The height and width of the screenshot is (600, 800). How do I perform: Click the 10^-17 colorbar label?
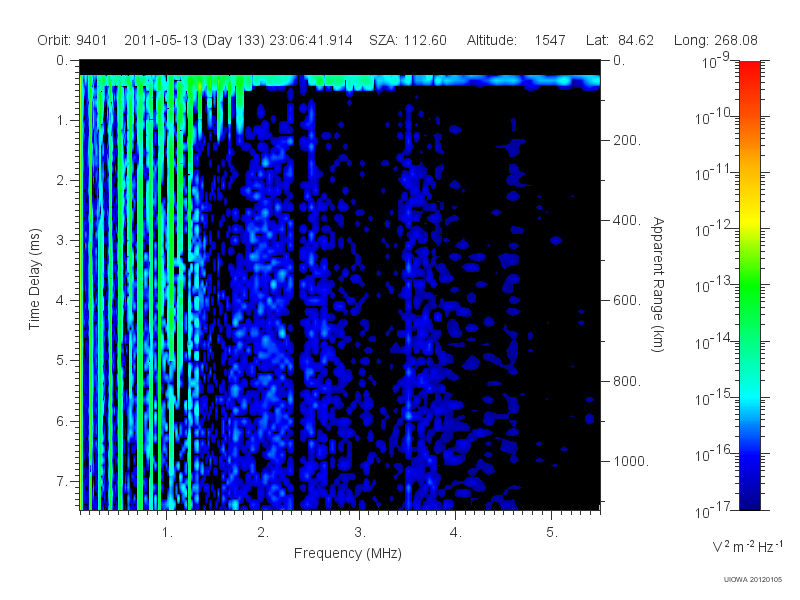(713, 510)
